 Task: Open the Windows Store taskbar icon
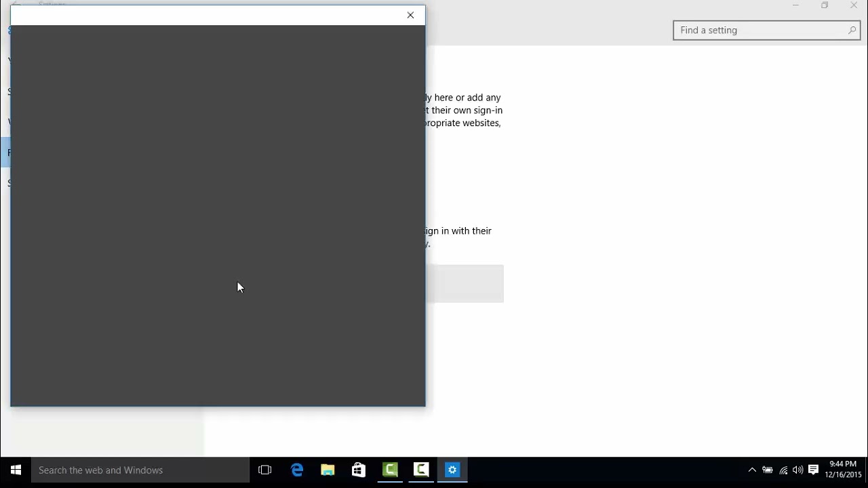359,470
